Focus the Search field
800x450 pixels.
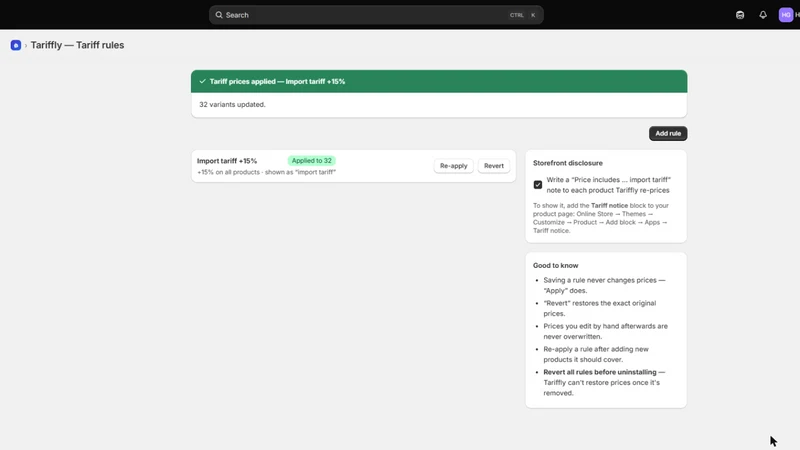(376, 15)
